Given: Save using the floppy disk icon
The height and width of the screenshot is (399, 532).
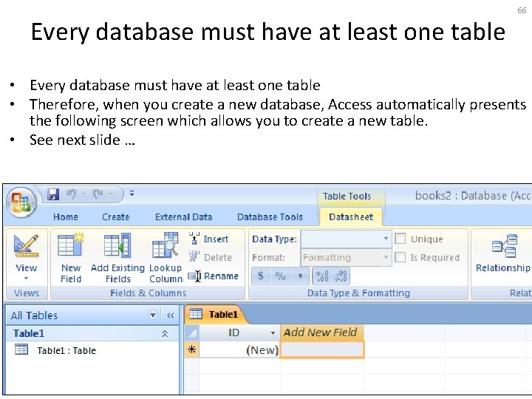Looking at the screenshot, I should 53,194.
